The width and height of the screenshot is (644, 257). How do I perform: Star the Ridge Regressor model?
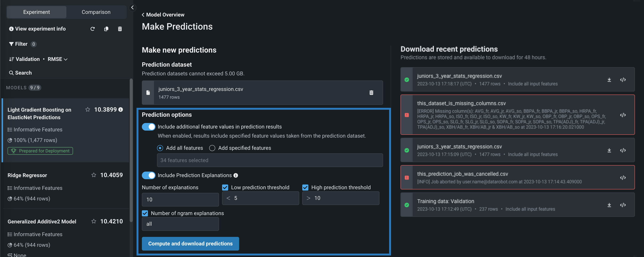pos(94,175)
